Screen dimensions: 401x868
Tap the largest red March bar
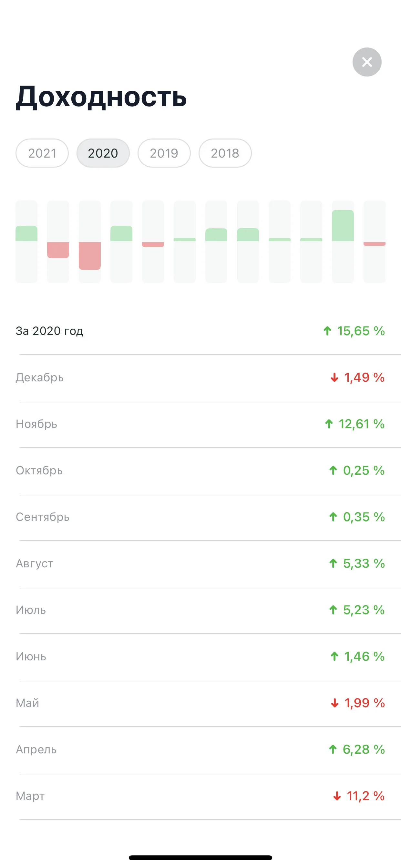pos(90,256)
